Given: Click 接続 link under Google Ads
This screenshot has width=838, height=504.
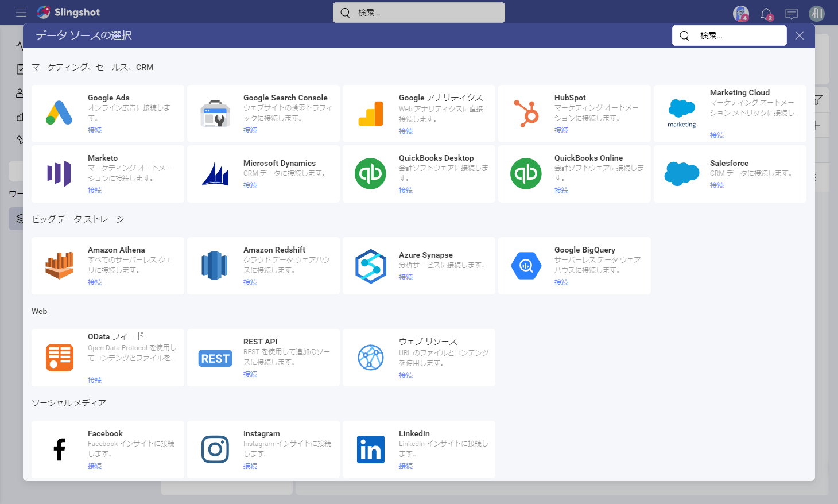Looking at the screenshot, I should 95,130.
